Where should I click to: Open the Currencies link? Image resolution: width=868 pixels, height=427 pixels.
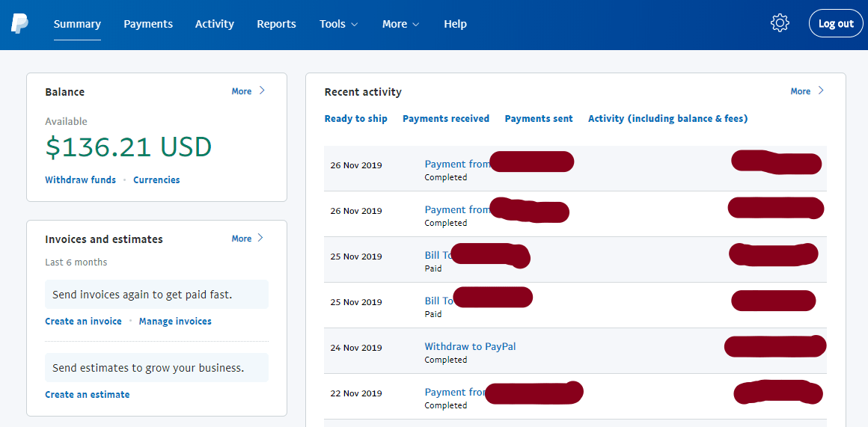tap(156, 179)
